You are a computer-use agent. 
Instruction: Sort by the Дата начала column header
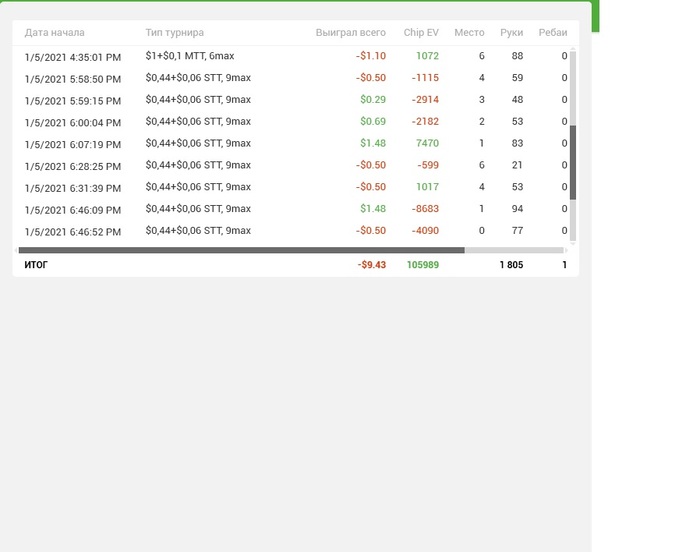click(54, 33)
